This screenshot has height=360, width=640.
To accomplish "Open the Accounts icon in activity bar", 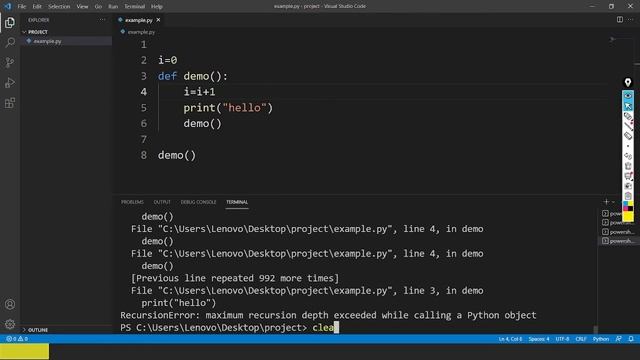I will (10, 304).
